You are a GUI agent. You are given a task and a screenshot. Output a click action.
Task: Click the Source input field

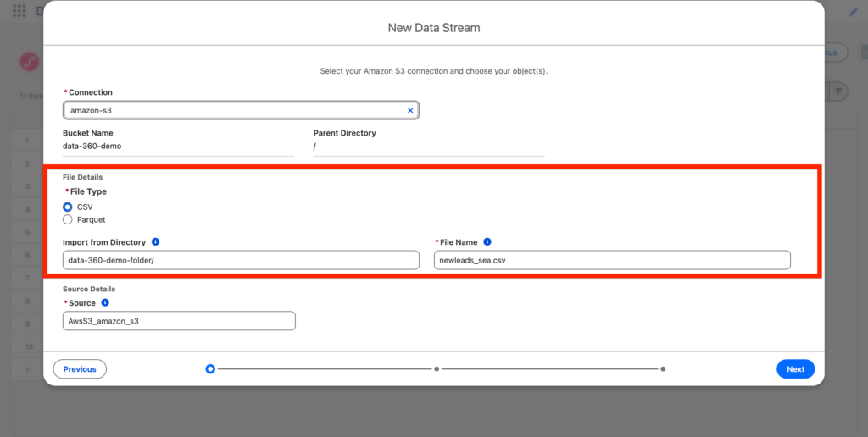tap(179, 321)
